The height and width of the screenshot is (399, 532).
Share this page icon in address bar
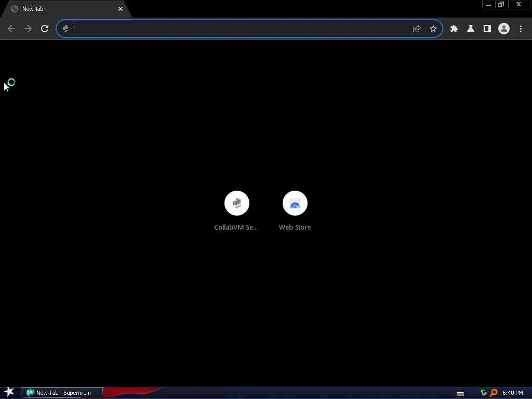[x=417, y=29]
